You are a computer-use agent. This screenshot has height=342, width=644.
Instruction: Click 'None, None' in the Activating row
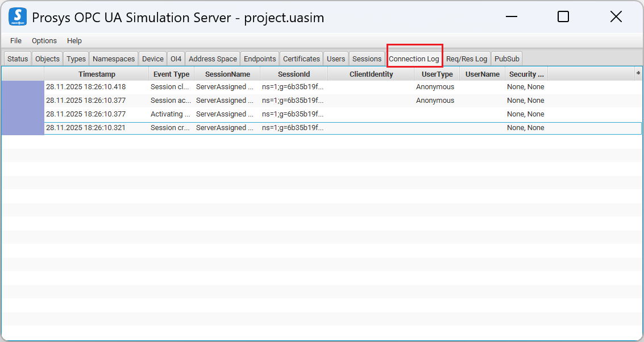(525, 114)
